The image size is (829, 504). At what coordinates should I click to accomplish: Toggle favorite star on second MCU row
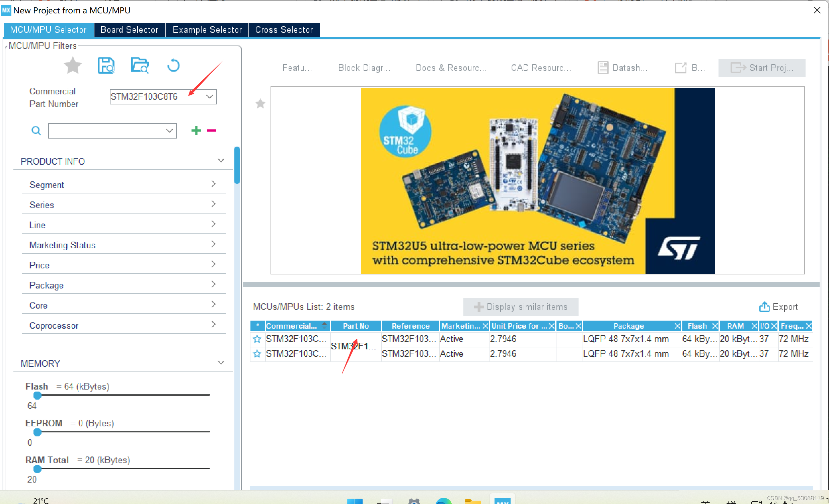pos(257,354)
